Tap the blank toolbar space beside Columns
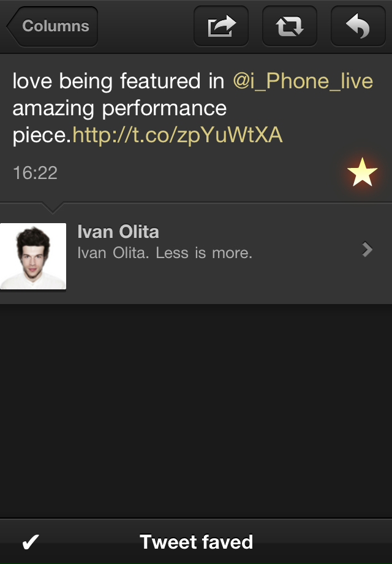The width and height of the screenshot is (392, 564). click(x=146, y=26)
